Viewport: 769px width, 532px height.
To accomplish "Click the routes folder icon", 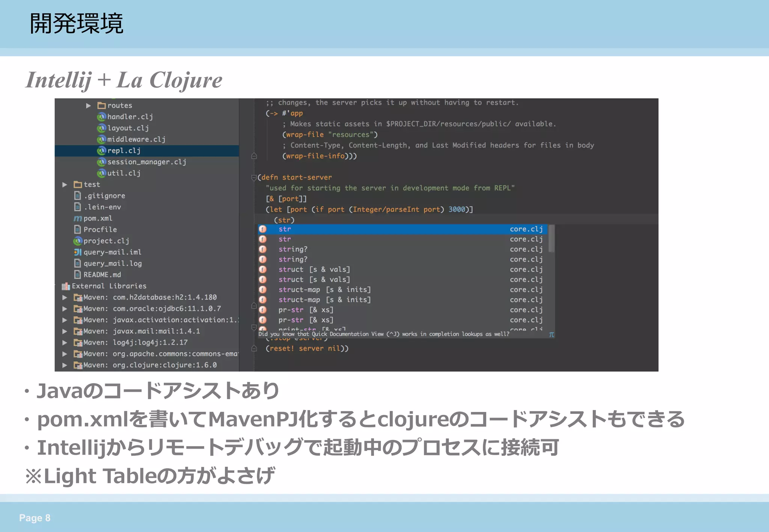I will [101, 105].
